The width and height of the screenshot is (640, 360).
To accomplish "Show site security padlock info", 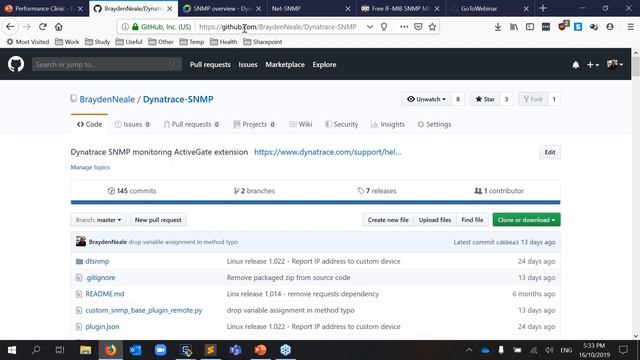I will pyautogui.click(x=135, y=27).
